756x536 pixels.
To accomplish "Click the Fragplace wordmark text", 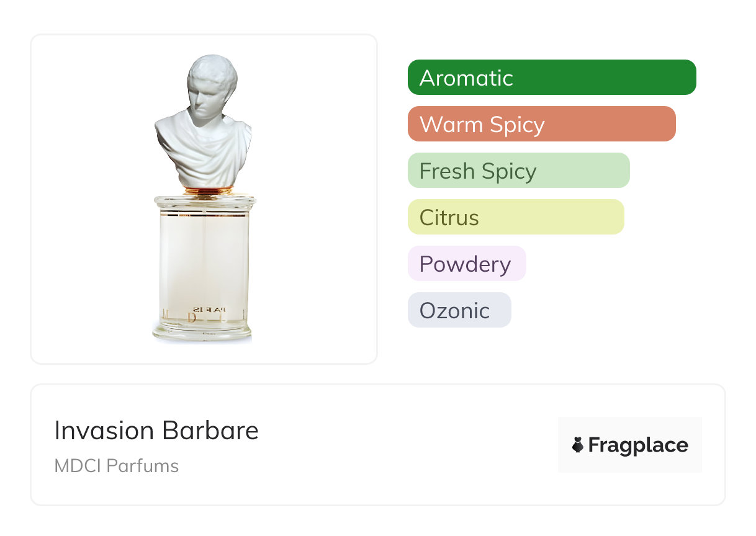I will [x=638, y=445].
